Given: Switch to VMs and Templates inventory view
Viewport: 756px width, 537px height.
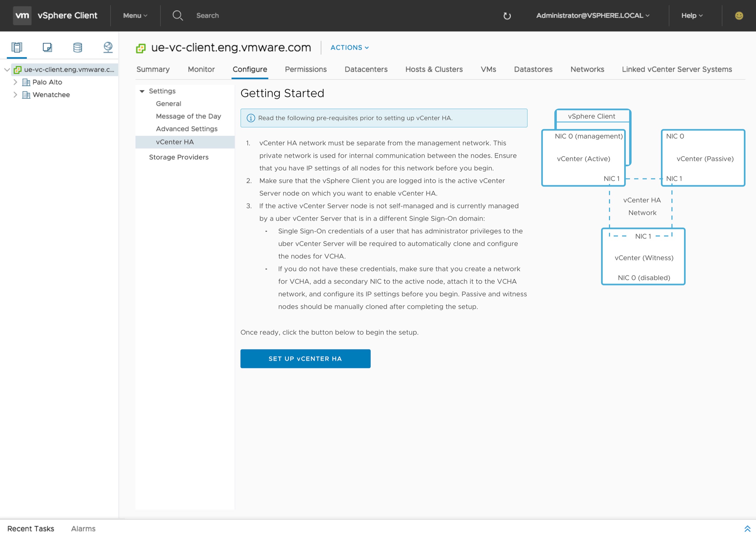Looking at the screenshot, I should pos(47,48).
